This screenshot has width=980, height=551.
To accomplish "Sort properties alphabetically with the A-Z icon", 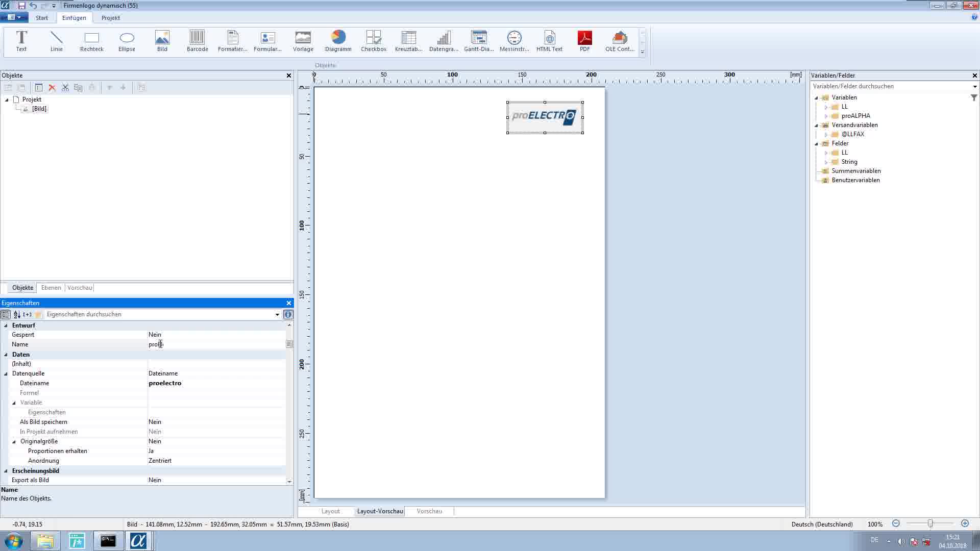I will (x=17, y=314).
